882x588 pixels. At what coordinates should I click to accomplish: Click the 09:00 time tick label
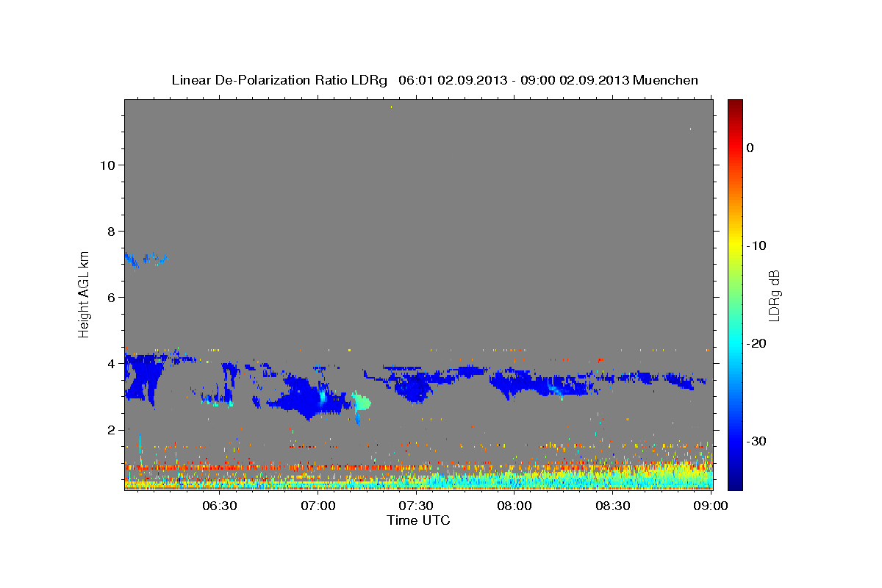710,506
